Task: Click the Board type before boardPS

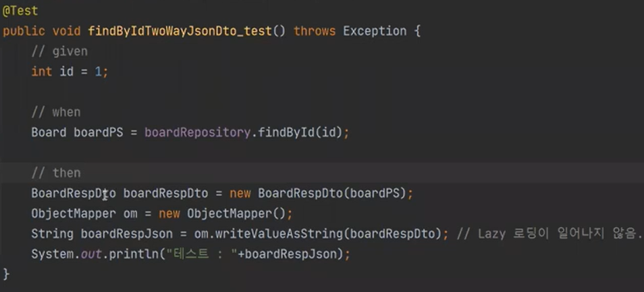Action: (x=49, y=132)
